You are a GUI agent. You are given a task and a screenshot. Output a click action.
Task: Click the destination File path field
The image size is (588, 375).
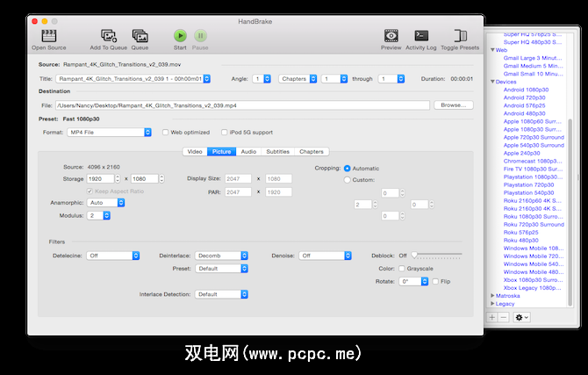[x=245, y=105]
